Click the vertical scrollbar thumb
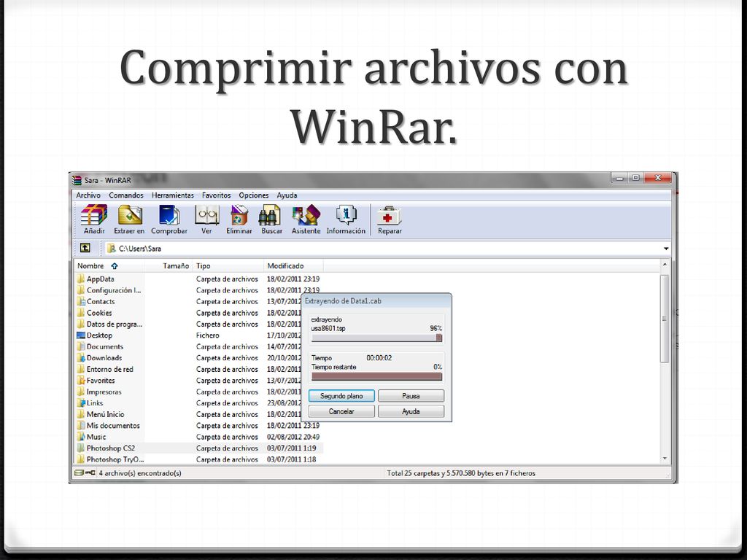Image resolution: width=747 pixels, height=560 pixels. pos(665,319)
